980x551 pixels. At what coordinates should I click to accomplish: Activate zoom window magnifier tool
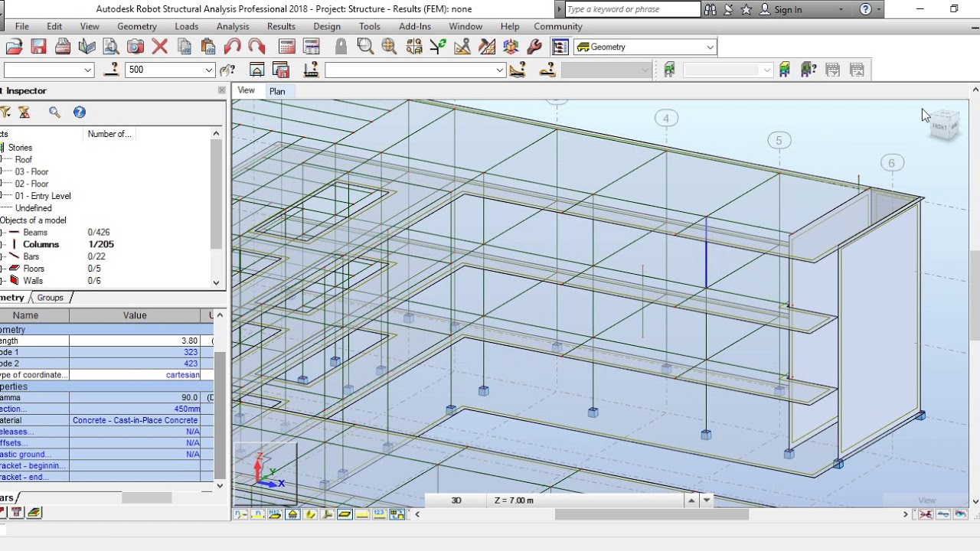(365, 47)
